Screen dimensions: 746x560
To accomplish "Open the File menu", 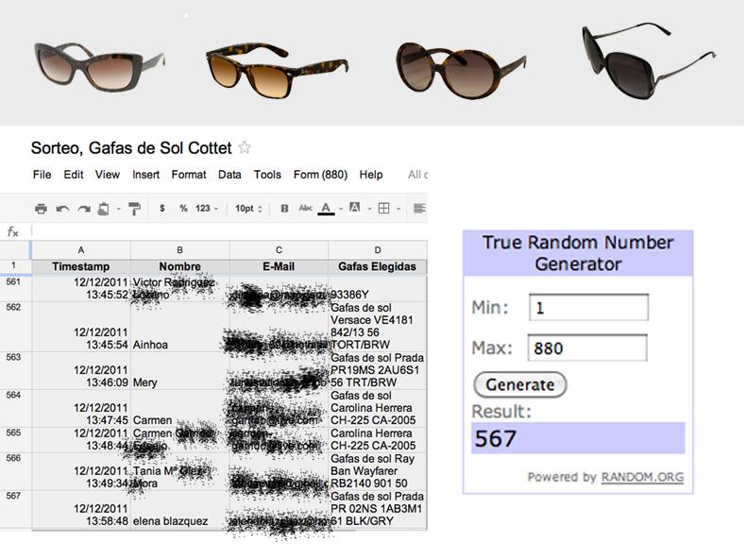I will pos(42,175).
